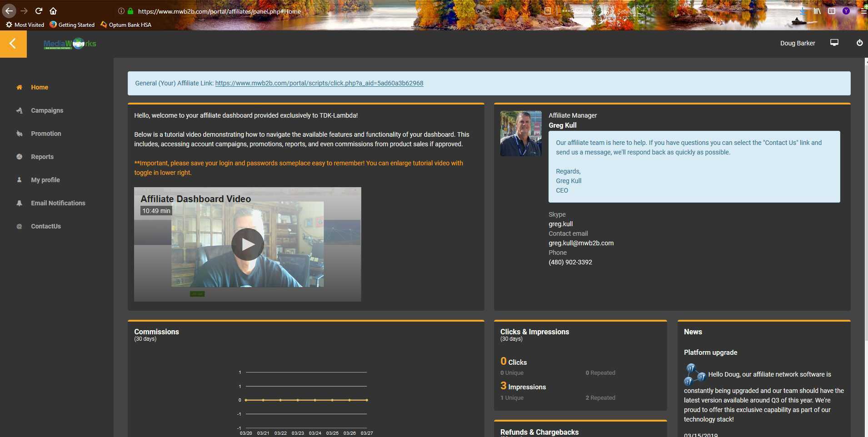Click the Reports pie chart icon
This screenshot has width=868, height=437.
[x=19, y=157]
